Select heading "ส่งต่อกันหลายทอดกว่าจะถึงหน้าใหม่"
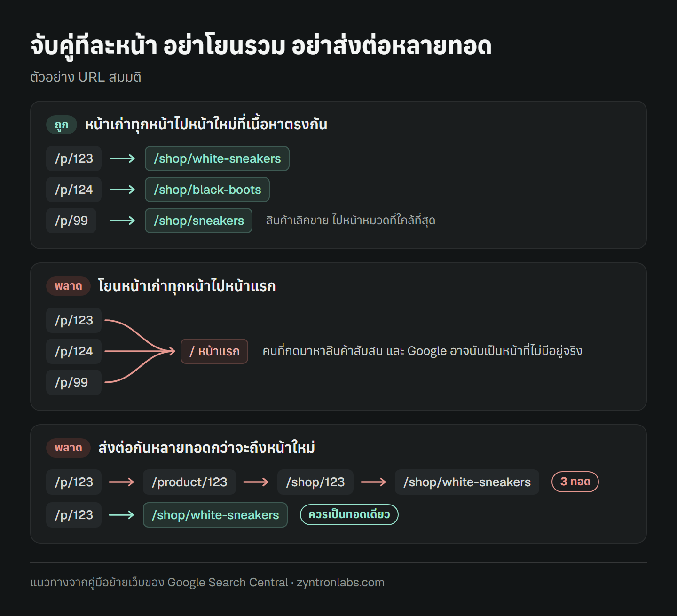The height and width of the screenshot is (616, 677). coord(206,448)
